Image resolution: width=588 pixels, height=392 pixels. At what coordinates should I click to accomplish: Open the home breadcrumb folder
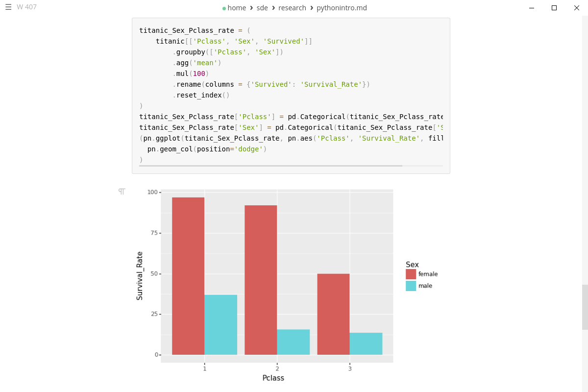click(237, 8)
